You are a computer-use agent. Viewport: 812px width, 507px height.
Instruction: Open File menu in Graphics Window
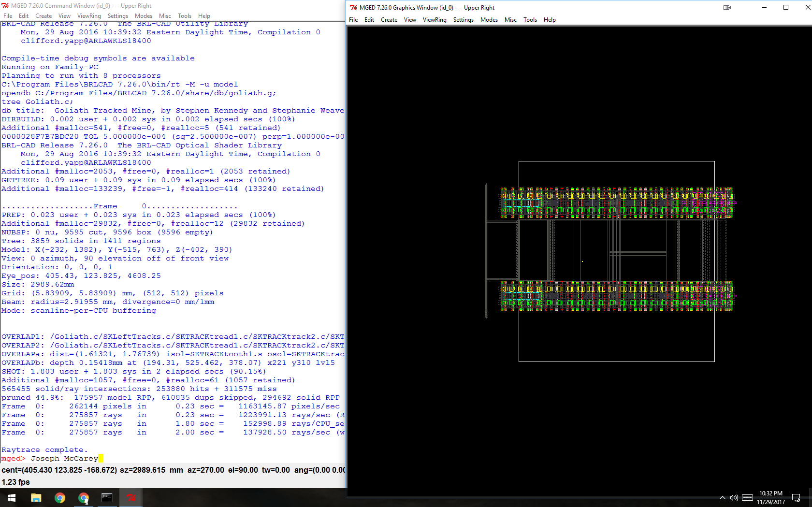point(353,20)
